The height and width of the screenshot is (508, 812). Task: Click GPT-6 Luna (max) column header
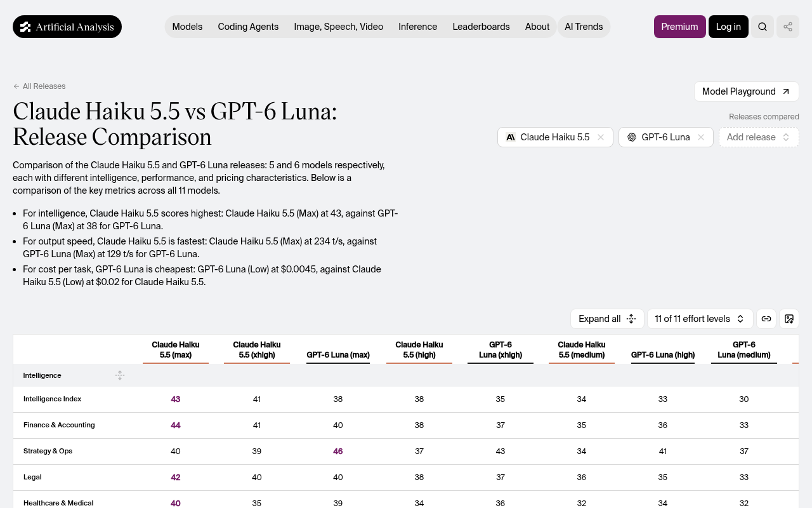coord(338,355)
